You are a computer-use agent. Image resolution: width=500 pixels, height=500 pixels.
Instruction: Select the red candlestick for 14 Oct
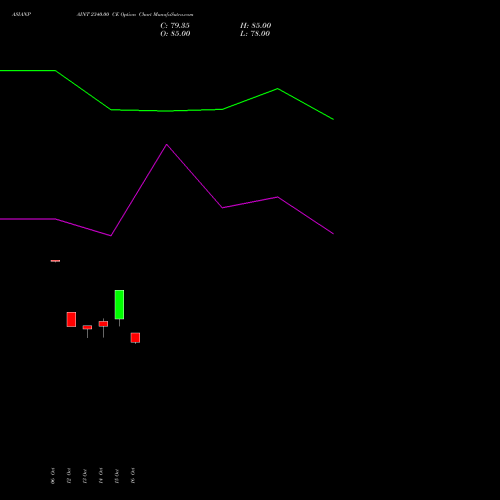click(103, 324)
